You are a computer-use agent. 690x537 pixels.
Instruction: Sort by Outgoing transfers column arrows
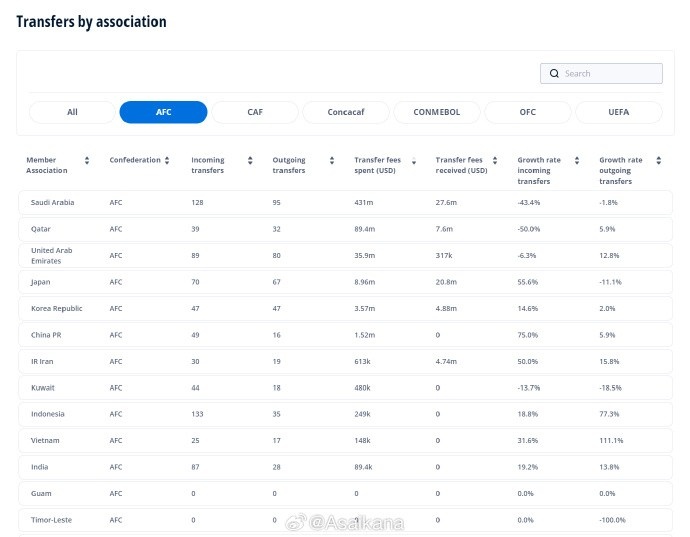pyautogui.click(x=330, y=160)
